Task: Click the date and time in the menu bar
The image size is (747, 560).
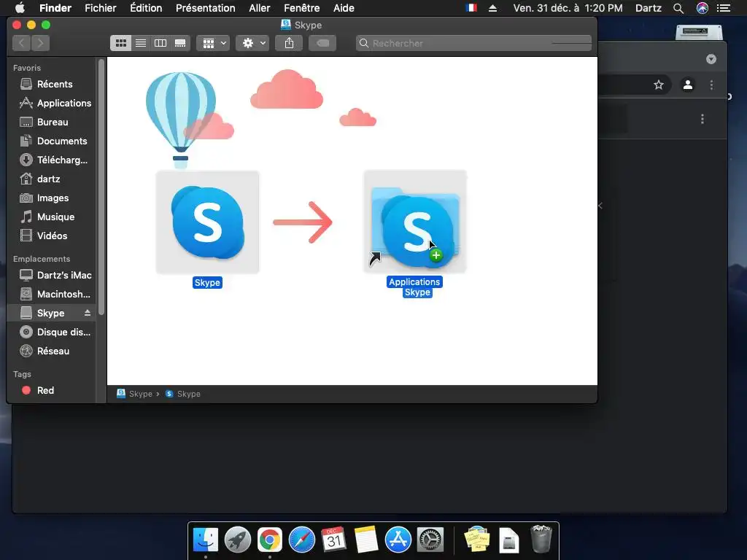Action: 568,8
